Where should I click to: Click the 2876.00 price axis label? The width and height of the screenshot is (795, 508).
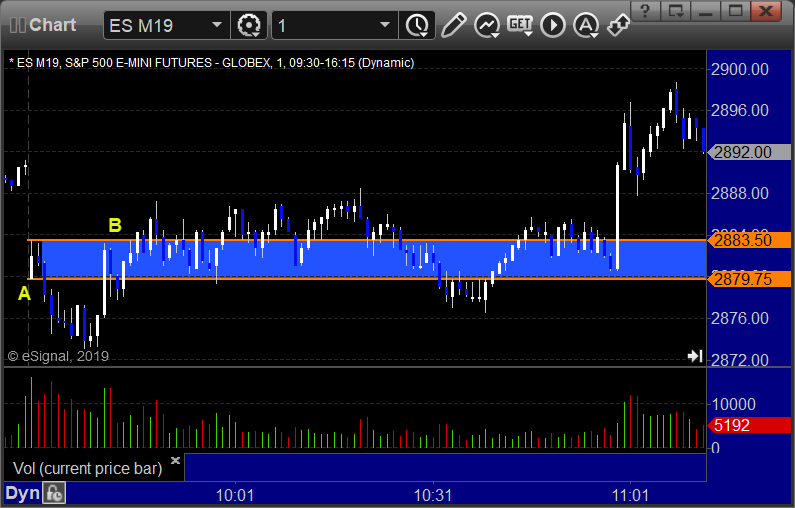pos(740,318)
